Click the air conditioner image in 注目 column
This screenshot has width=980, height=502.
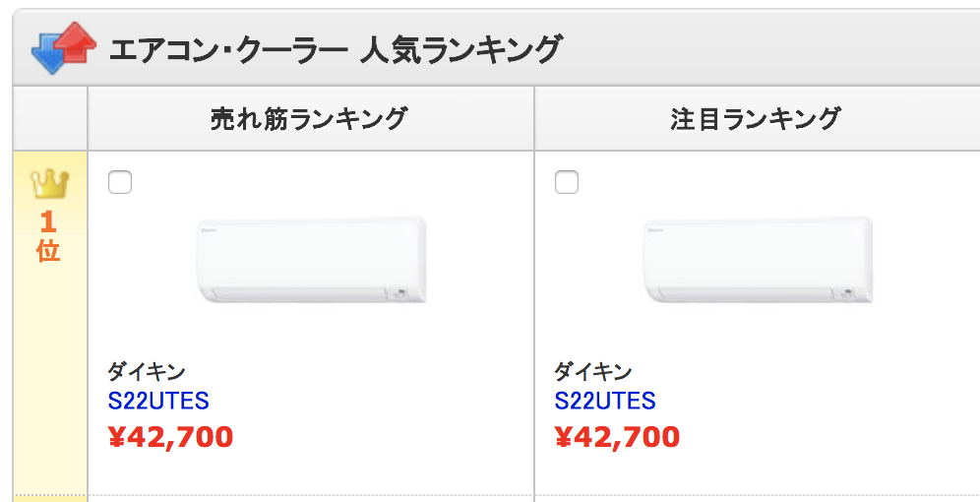pyautogui.click(x=759, y=260)
